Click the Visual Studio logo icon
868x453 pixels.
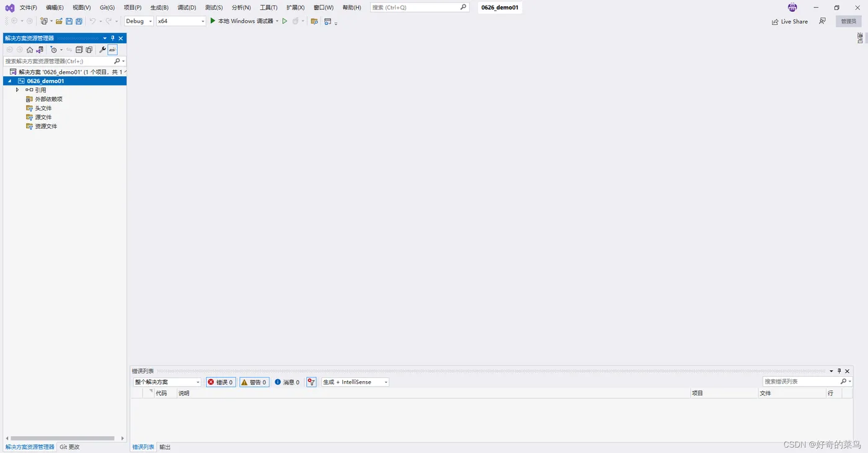coord(9,7)
